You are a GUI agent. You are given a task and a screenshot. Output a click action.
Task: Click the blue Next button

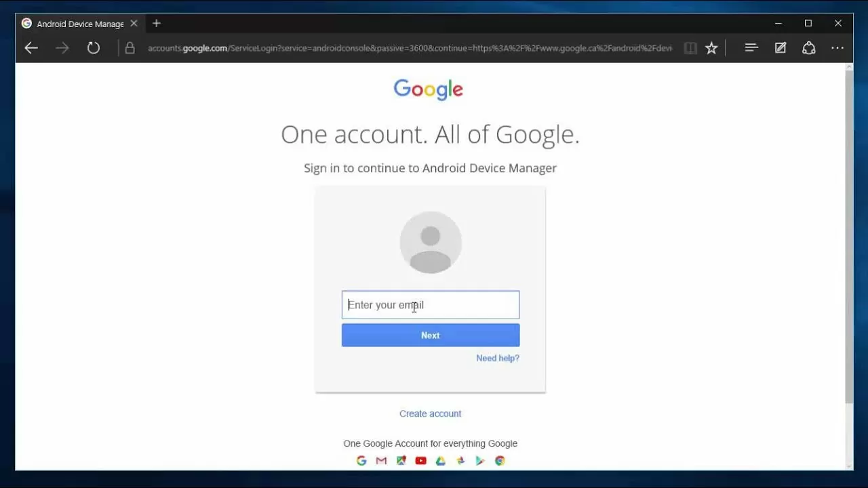(431, 335)
